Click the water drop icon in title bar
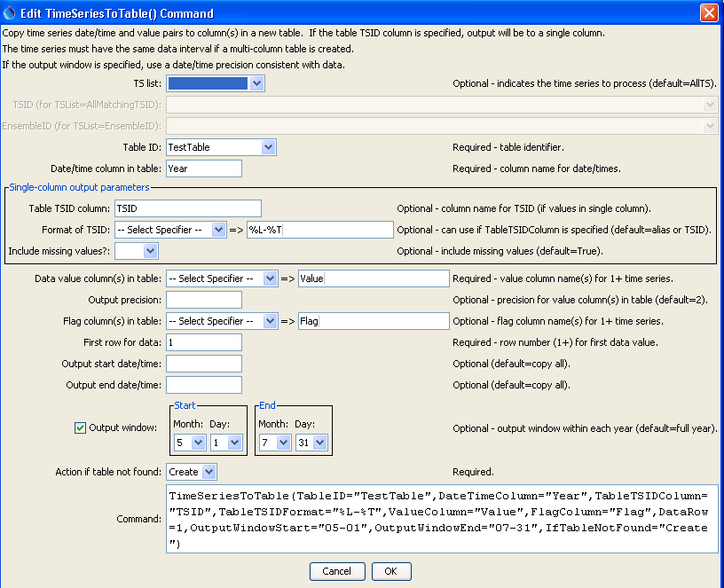This screenshot has width=724, height=588. point(10,12)
